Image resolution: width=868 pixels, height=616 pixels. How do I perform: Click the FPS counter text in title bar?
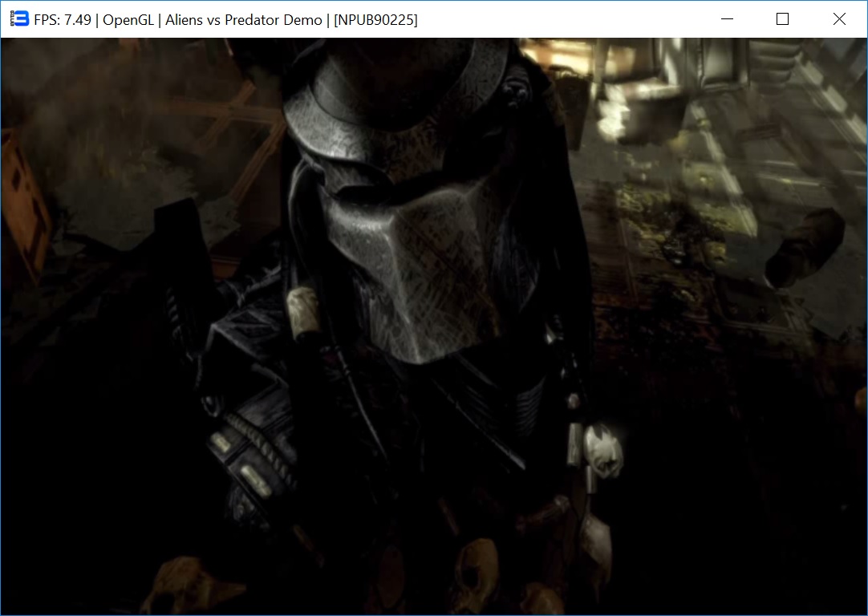coord(63,20)
